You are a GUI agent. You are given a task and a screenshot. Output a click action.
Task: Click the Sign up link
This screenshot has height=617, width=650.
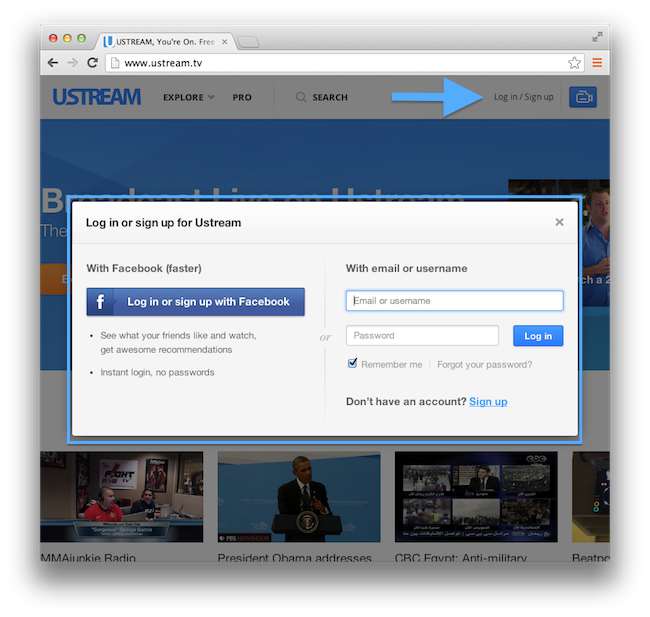pos(488,402)
